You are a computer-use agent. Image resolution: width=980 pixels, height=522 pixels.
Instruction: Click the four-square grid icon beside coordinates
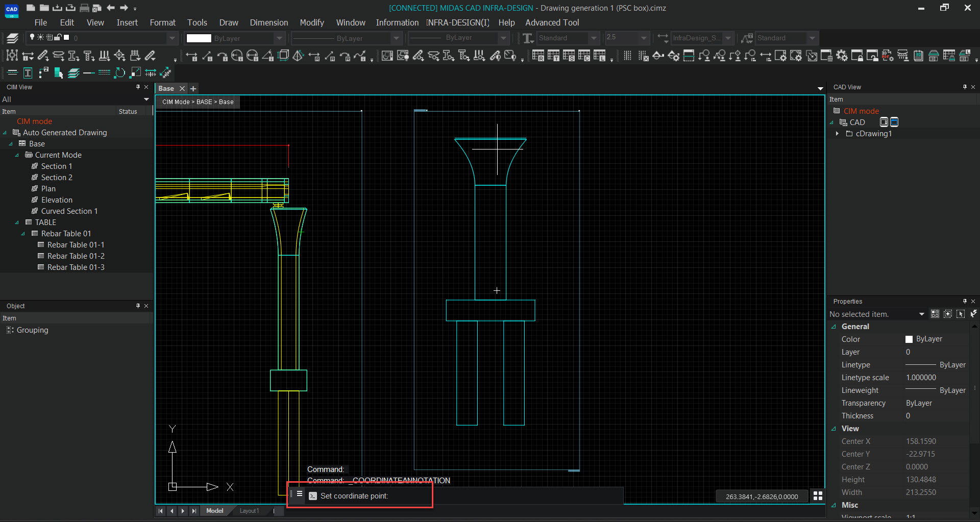tap(818, 496)
